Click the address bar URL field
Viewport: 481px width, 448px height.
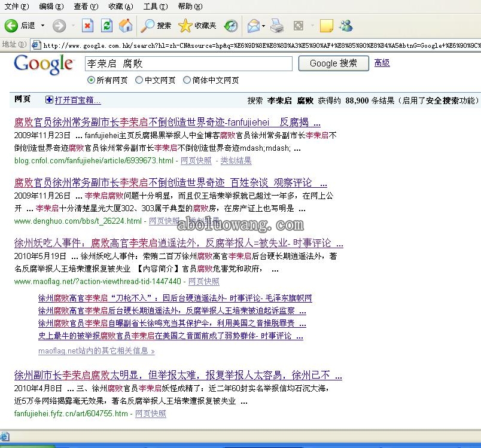(x=261, y=45)
